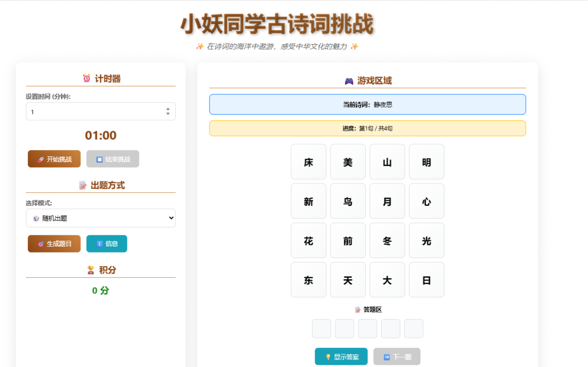This screenshot has height=367, width=588.
Task: Select the character tile 东
Action: tap(309, 280)
